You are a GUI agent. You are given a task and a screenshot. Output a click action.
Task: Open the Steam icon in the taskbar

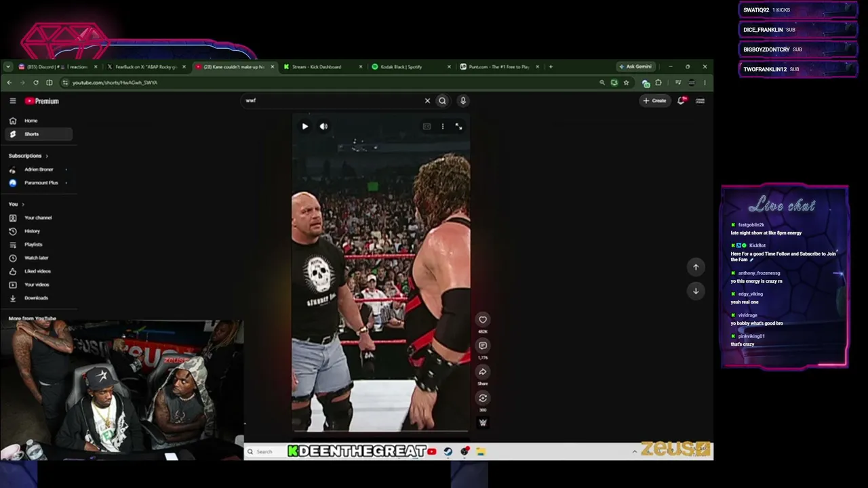(448, 451)
